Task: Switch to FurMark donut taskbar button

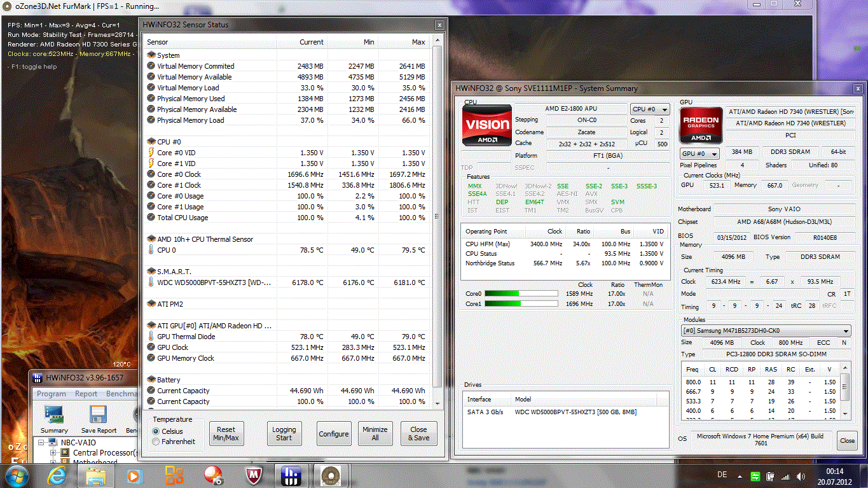Action: [329, 476]
